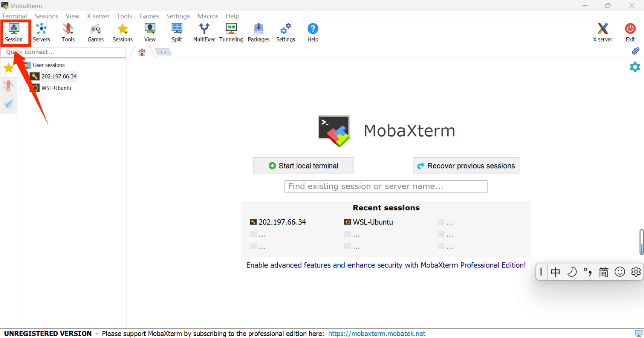Click the Sessions star toolbar icon
The width and height of the screenshot is (644, 338).
tap(123, 33)
